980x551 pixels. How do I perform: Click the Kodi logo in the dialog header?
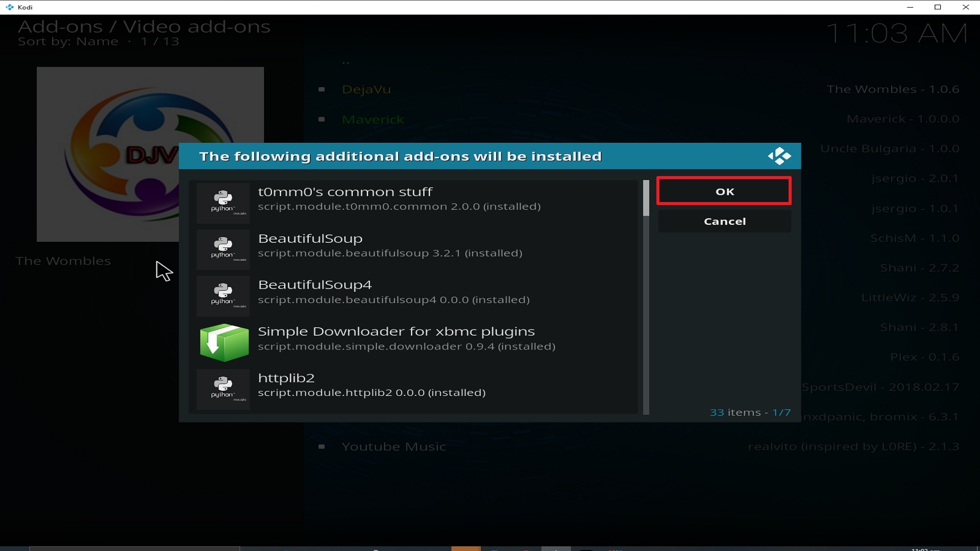pos(779,156)
